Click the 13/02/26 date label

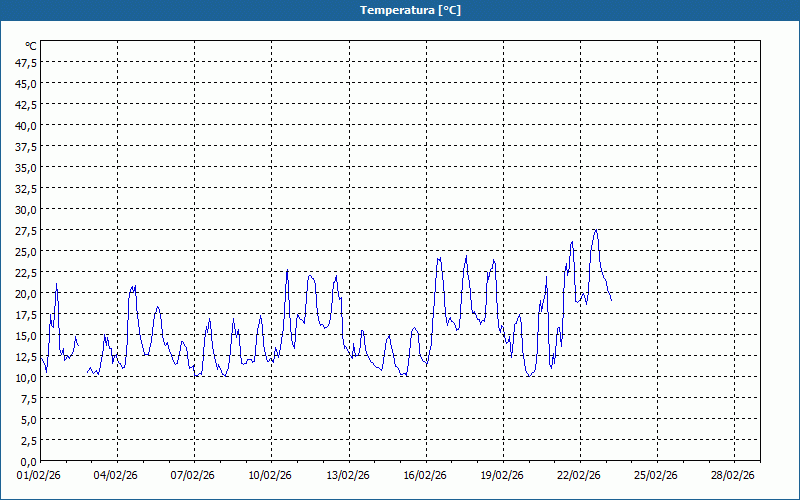point(348,476)
